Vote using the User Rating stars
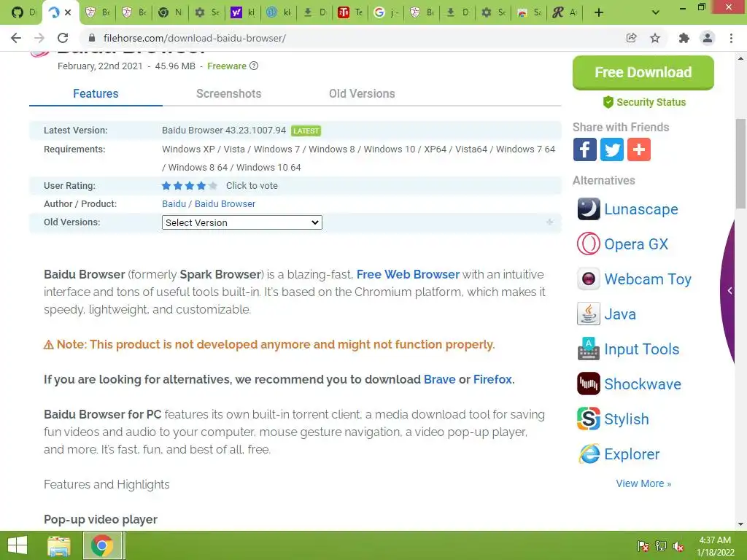 click(x=189, y=186)
